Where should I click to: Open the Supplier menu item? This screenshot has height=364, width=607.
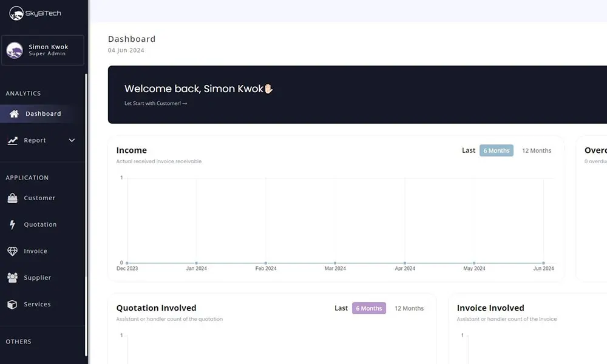coord(38,278)
